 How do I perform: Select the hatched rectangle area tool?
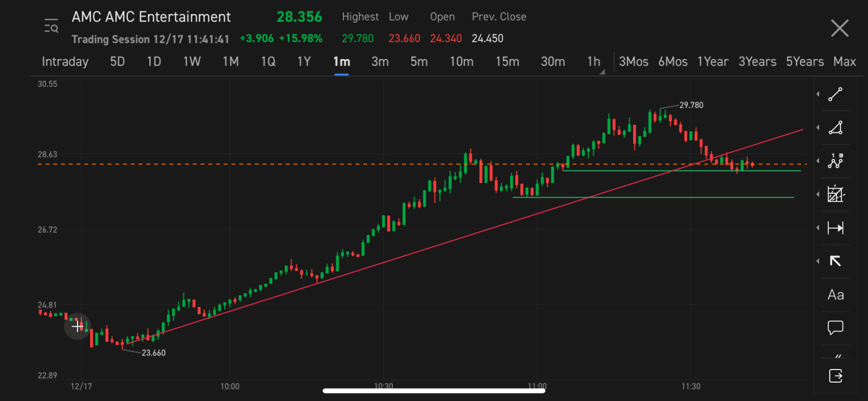pos(835,194)
